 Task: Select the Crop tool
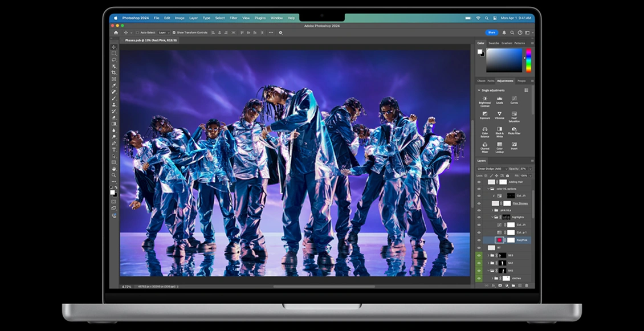pos(114,72)
